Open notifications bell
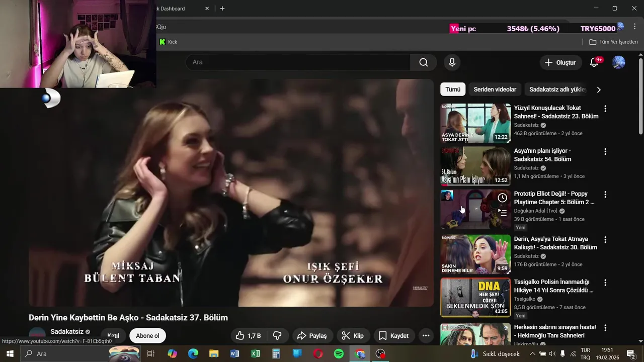The width and height of the screenshot is (644, 362). (x=594, y=62)
